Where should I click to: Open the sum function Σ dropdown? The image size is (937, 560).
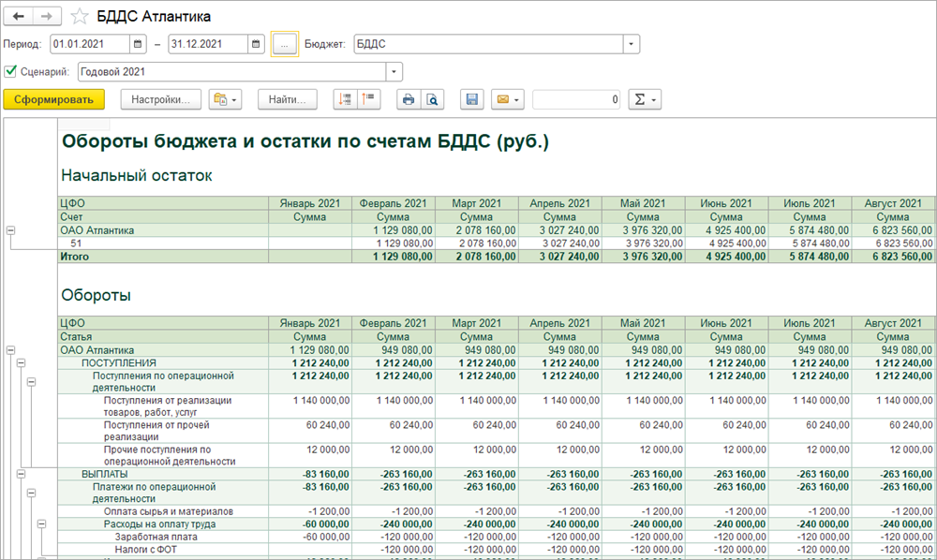tap(644, 99)
